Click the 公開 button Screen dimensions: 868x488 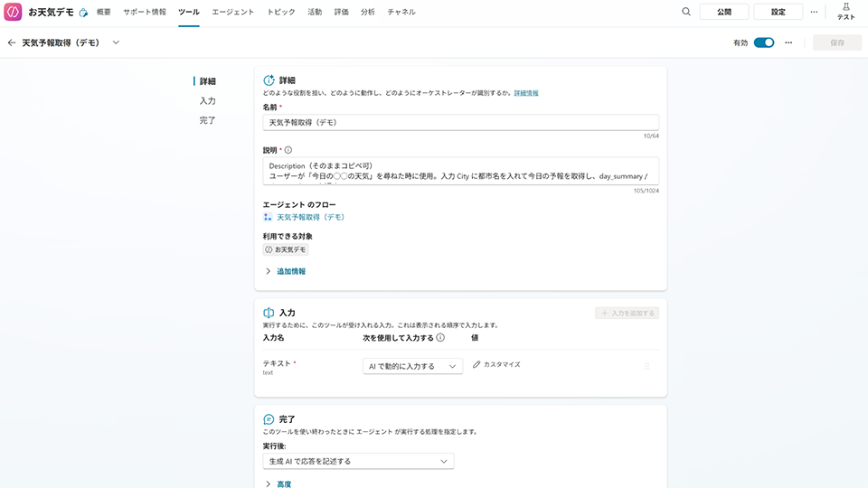[724, 12]
